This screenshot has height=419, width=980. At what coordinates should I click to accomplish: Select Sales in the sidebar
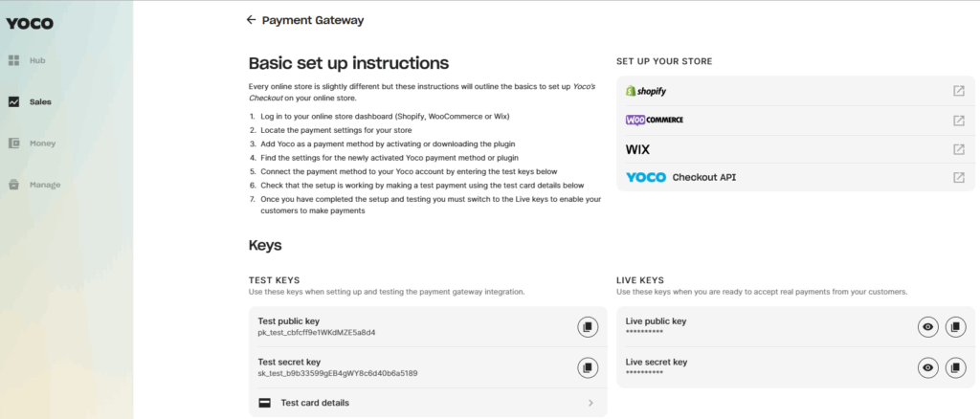39,101
